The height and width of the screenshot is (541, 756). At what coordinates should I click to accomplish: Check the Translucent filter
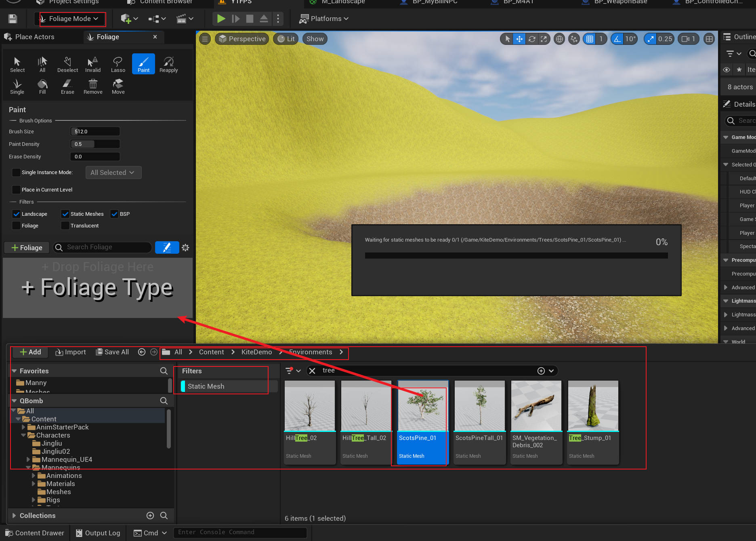(x=65, y=225)
